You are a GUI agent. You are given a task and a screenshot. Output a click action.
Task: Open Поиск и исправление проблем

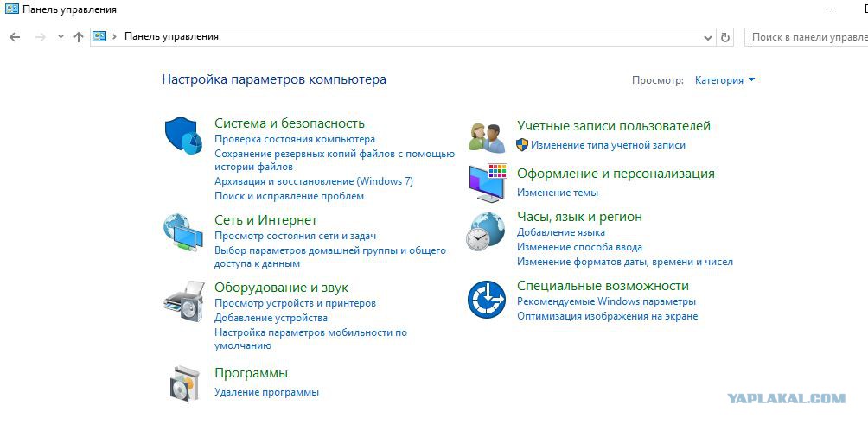(x=289, y=196)
